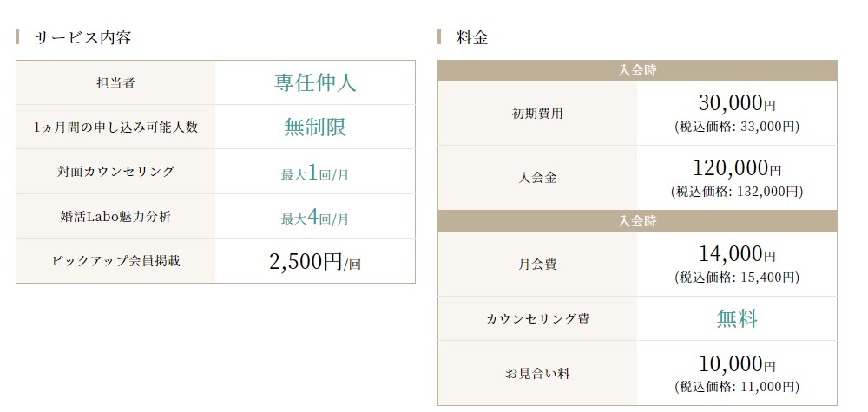Select the 担当者 row label
Viewport: 868px width, 412px height.
click(x=115, y=83)
